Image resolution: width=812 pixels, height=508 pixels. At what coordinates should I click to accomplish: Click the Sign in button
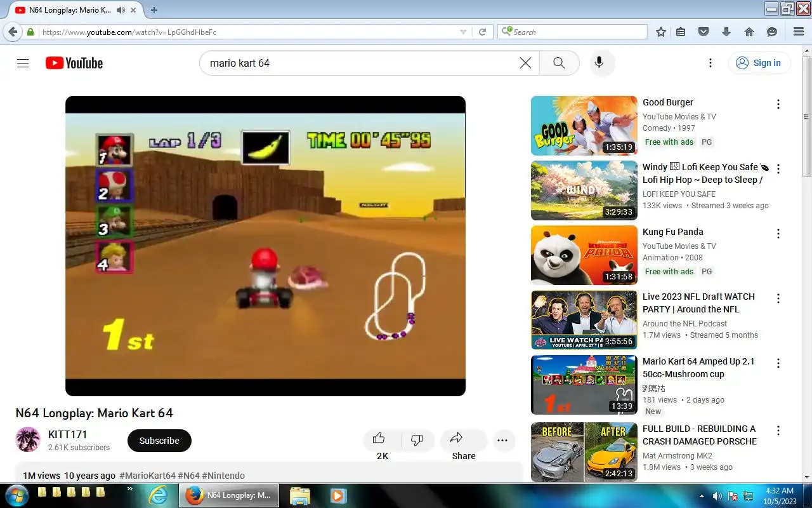click(759, 63)
